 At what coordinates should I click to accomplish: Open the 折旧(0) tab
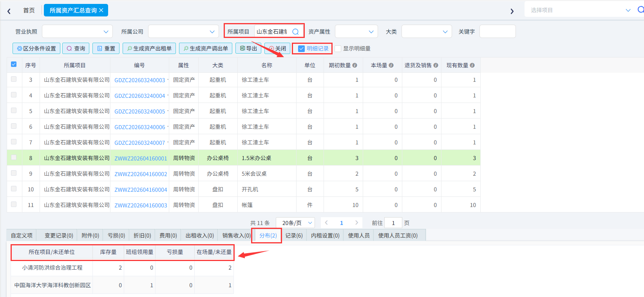pyautogui.click(x=142, y=236)
